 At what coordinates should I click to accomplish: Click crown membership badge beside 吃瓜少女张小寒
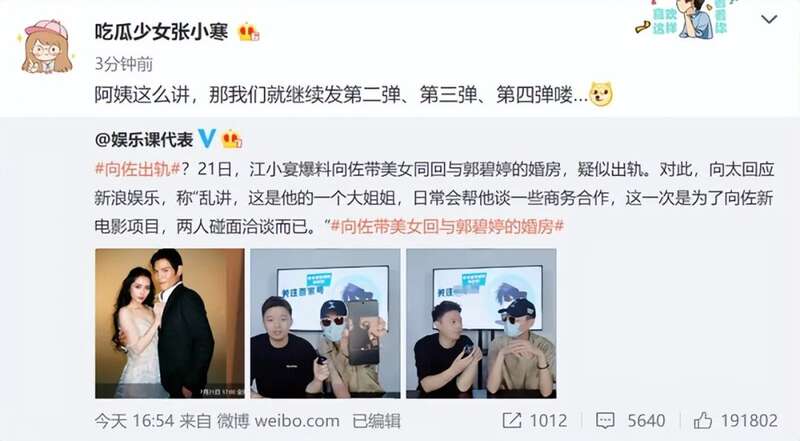(249, 33)
